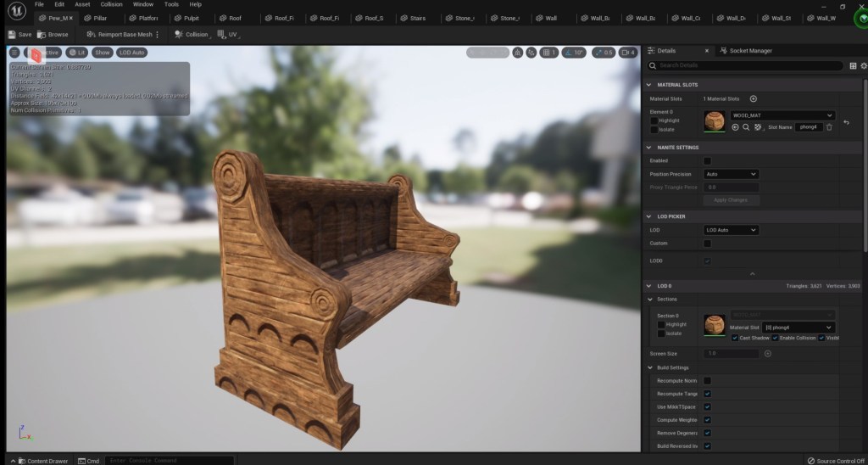The width and height of the screenshot is (868, 465).
Task: Click the WOOD_MAT material thumbnail in Element 0
Action: tap(715, 120)
